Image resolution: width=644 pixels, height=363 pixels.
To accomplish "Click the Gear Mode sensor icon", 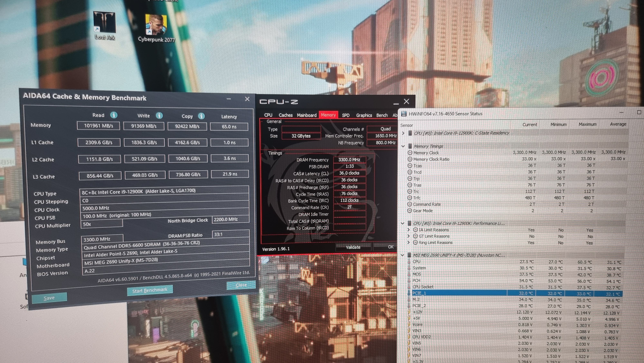I will pyautogui.click(x=409, y=211).
